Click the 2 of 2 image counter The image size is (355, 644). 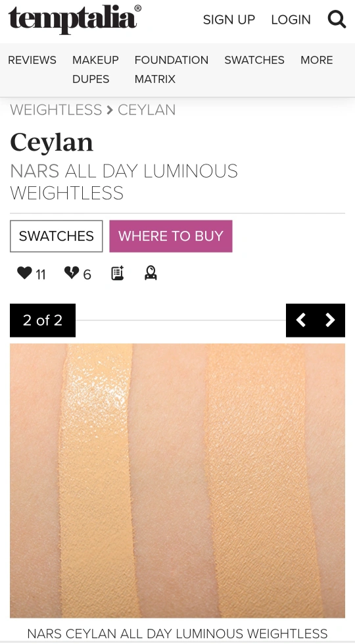click(x=43, y=320)
